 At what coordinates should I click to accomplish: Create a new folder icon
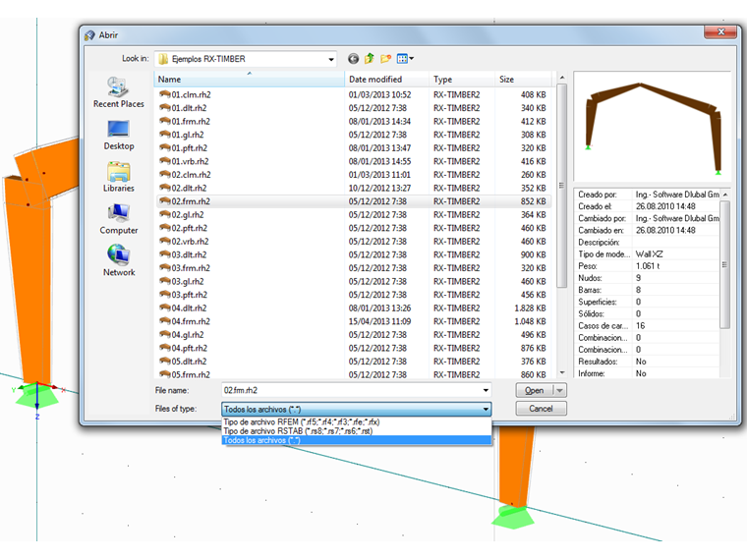tap(385, 59)
